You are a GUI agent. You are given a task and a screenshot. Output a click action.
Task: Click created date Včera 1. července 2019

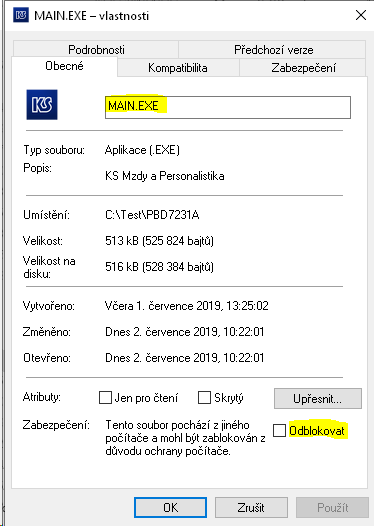coord(186,306)
